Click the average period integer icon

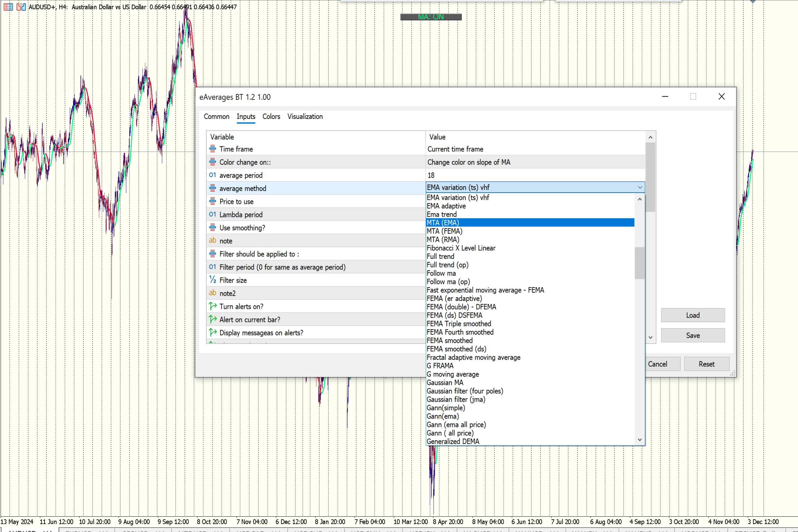[x=212, y=175]
